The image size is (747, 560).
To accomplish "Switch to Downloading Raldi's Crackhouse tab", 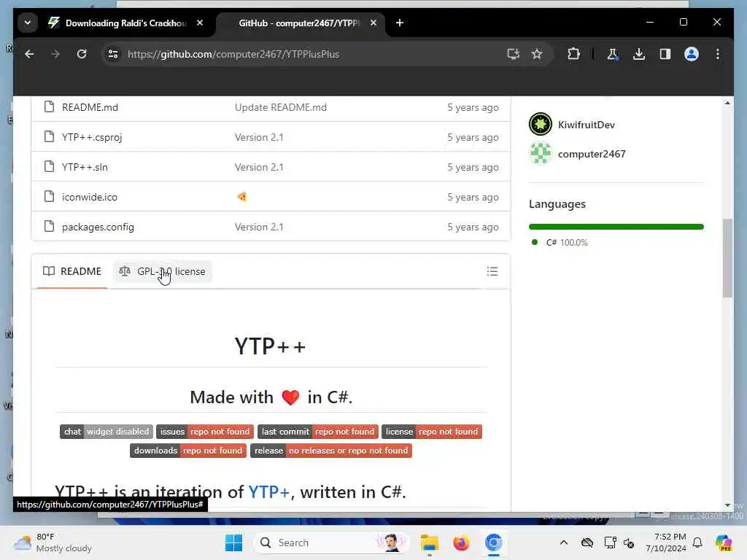I will tap(125, 23).
